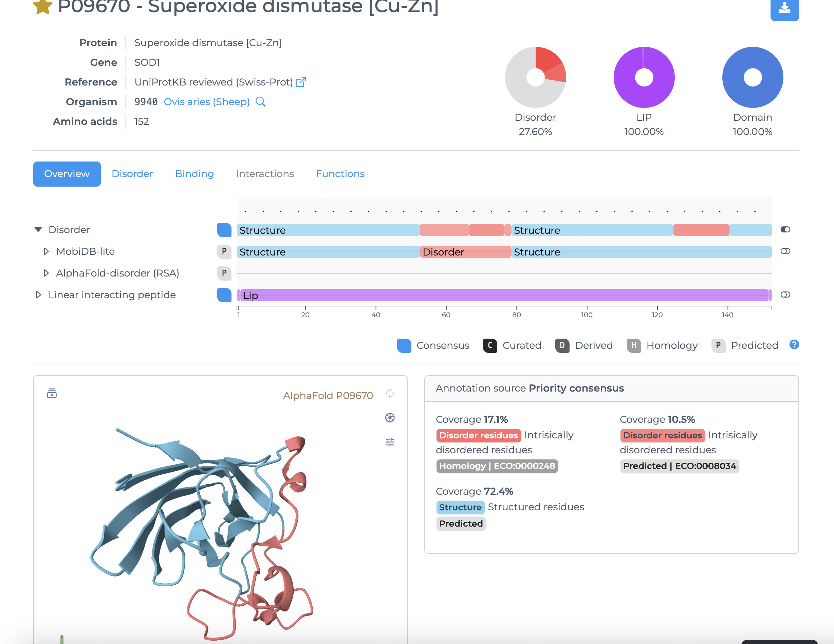
Task: Toggle the Disorder consensus track switch
Action: [785, 229]
